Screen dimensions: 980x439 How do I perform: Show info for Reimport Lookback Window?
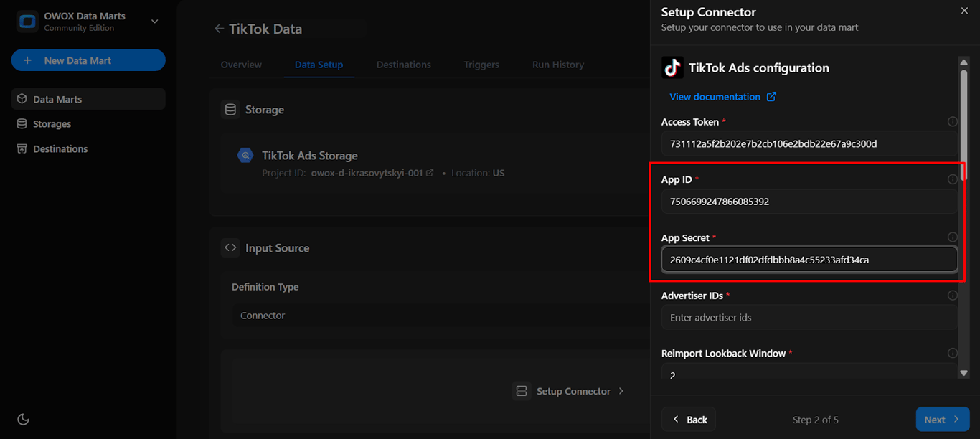click(x=953, y=353)
